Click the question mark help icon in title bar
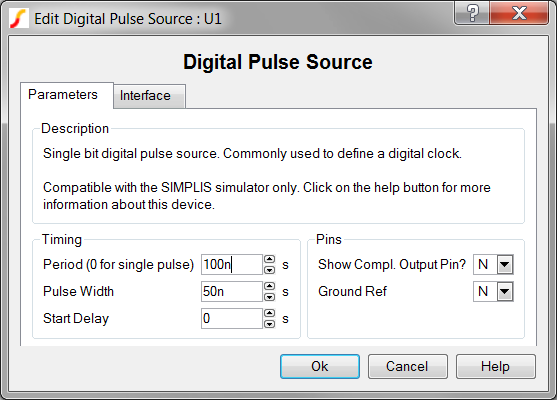 (x=472, y=13)
